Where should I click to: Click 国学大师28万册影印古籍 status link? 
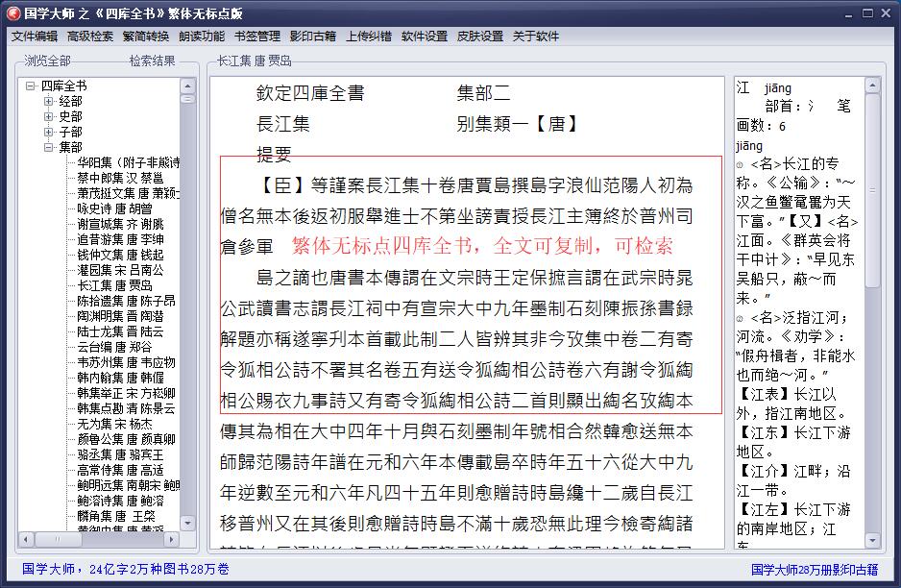(815, 570)
